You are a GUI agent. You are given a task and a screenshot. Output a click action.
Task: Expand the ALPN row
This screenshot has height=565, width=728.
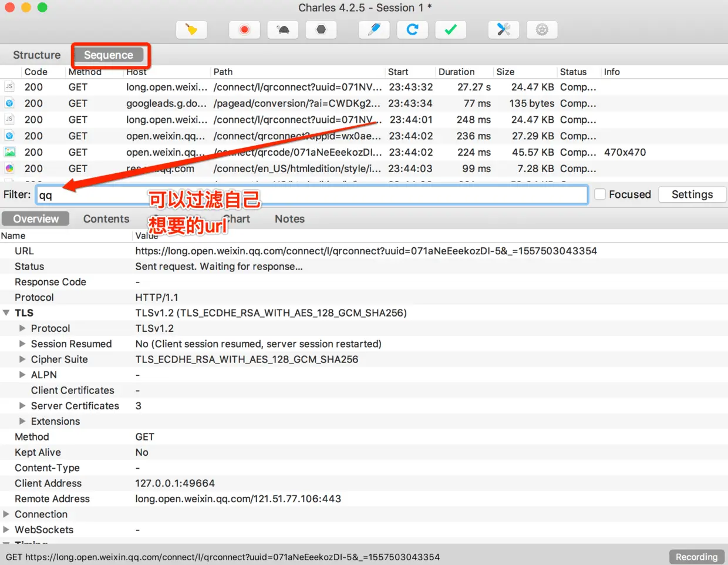point(22,375)
